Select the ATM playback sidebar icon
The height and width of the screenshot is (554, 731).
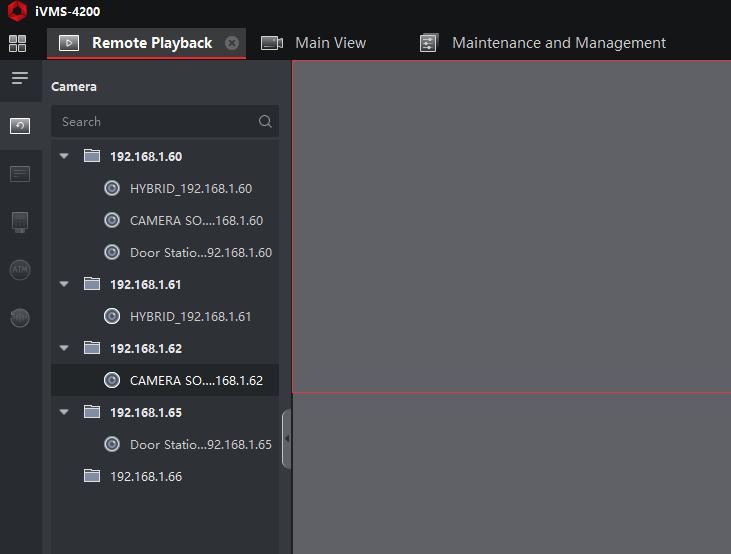click(20, 270)
